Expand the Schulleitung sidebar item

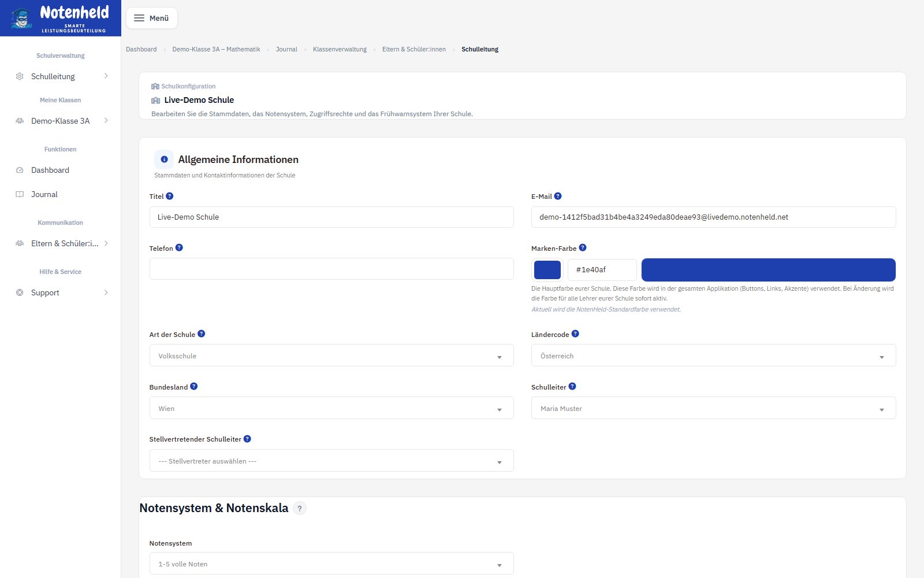[x=61, y=76]
